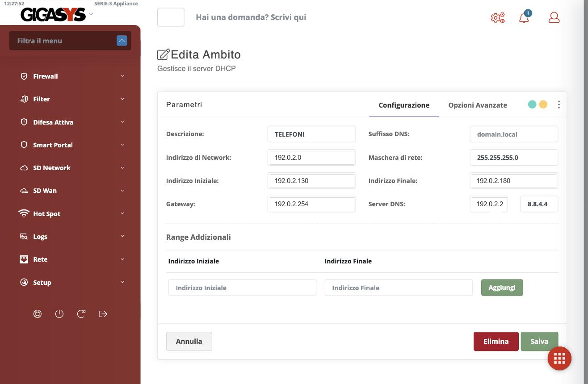Viewport: 588px width, 384px height.
Task: Edit the Indirizzo Iniziale 192.0.2.130 field
Action: point(311,180)
